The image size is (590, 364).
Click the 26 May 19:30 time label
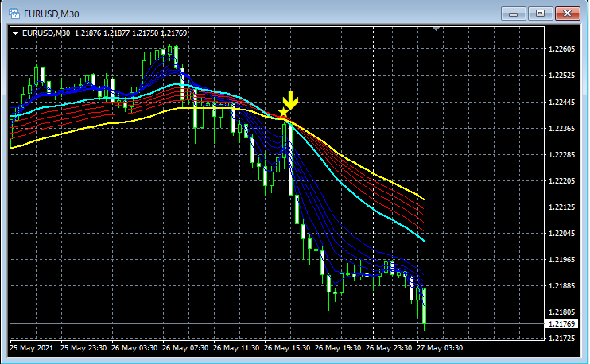[338, 348]
